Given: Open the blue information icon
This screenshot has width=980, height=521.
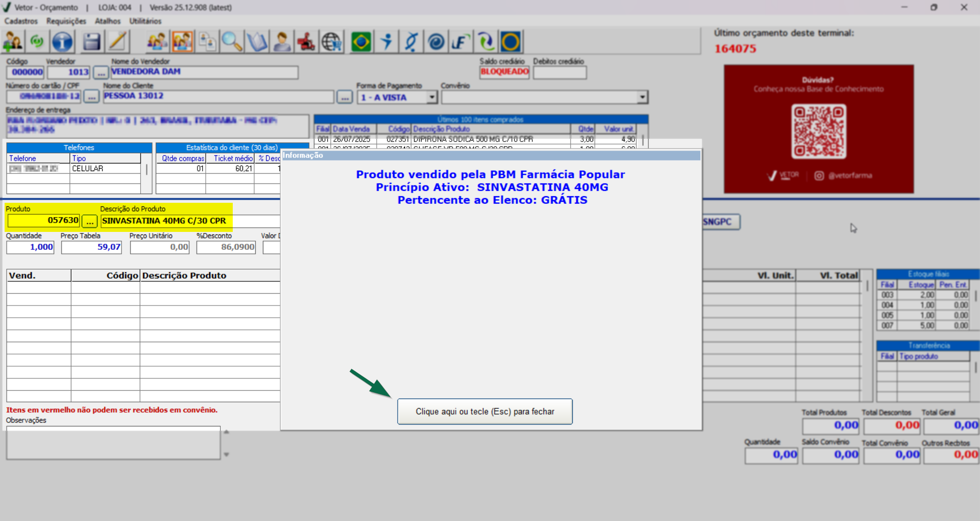Looking at the screenshot, I should (x=62, y=42).
